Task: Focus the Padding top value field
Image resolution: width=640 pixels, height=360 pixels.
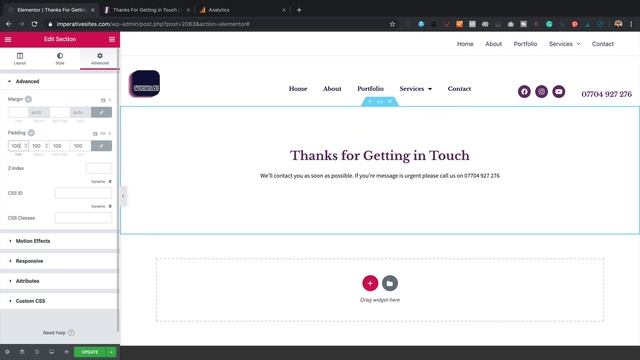Action: [18, 146]
